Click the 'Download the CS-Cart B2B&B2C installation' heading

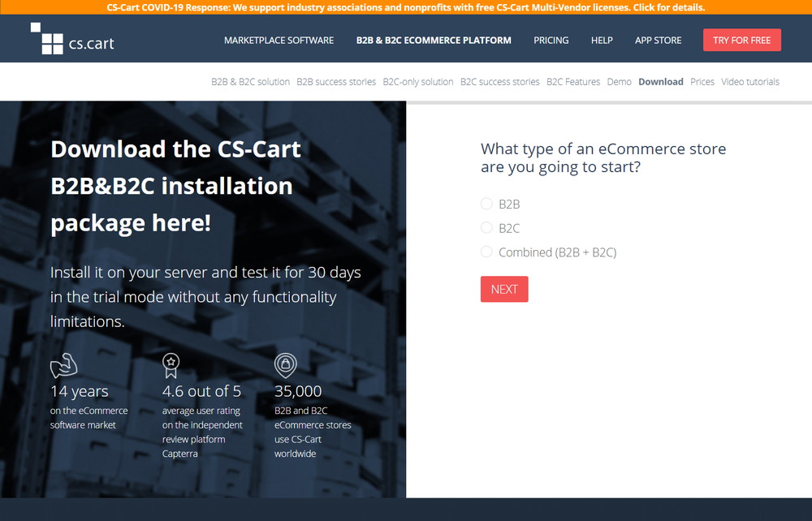pyautogui.click(x=175, y=186)
